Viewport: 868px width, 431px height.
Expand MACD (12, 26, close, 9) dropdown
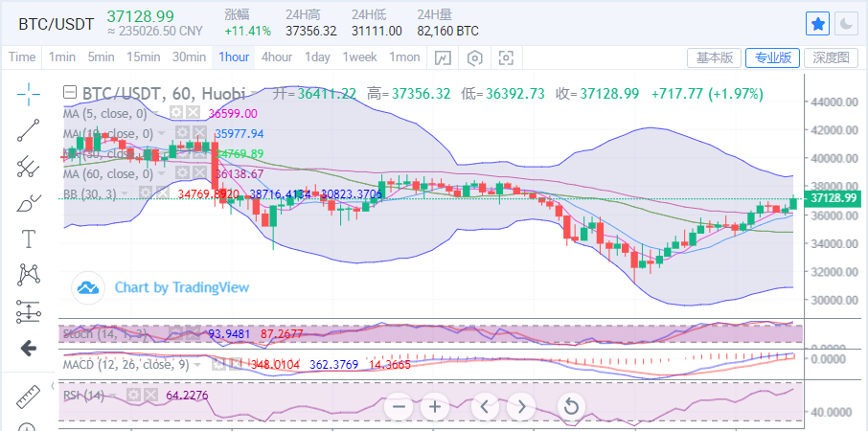click(199, 364)
